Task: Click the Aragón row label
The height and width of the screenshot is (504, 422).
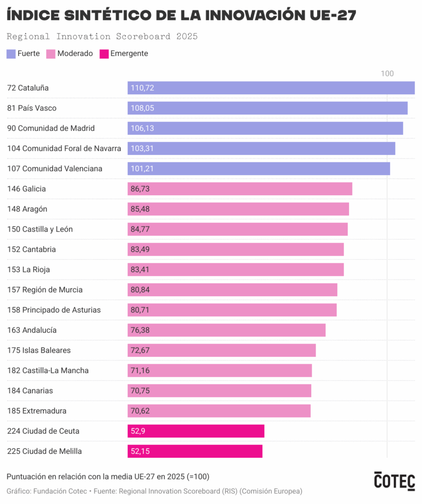Action: pos(27,209)
